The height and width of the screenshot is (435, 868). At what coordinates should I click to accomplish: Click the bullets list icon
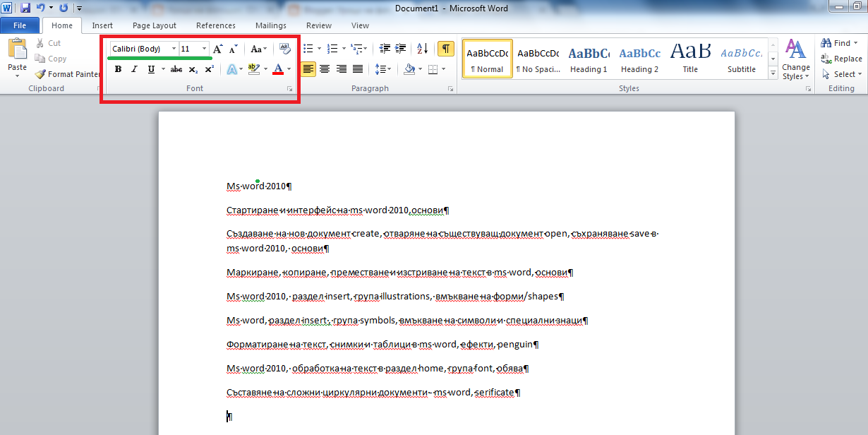click(308, 49)
